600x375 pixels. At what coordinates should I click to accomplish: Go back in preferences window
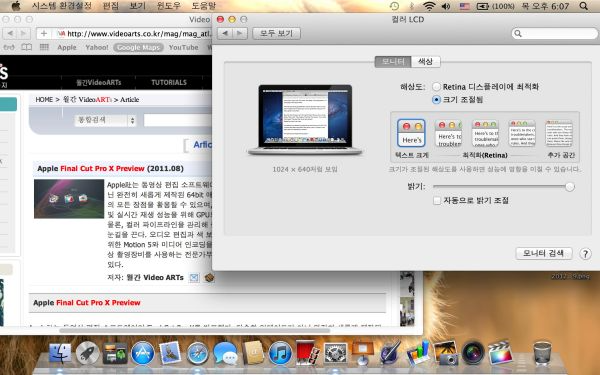coord(225,33)
